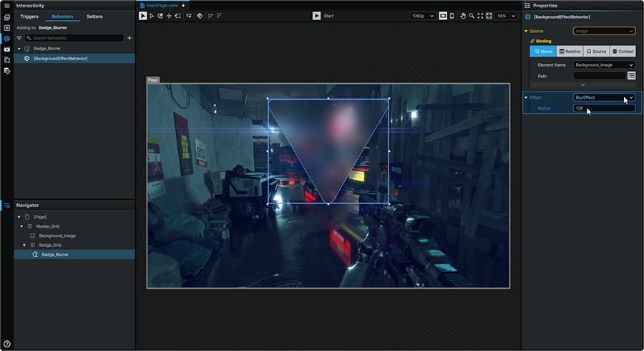Click the frame-selection icon beside zoom percent
This screenshot has width=644, height=351.
[x=489, y=16]
